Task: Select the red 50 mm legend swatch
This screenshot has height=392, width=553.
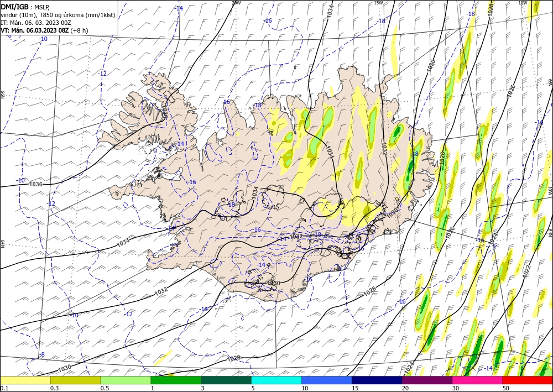Action: pyautogui.click(x=528, y=380)
